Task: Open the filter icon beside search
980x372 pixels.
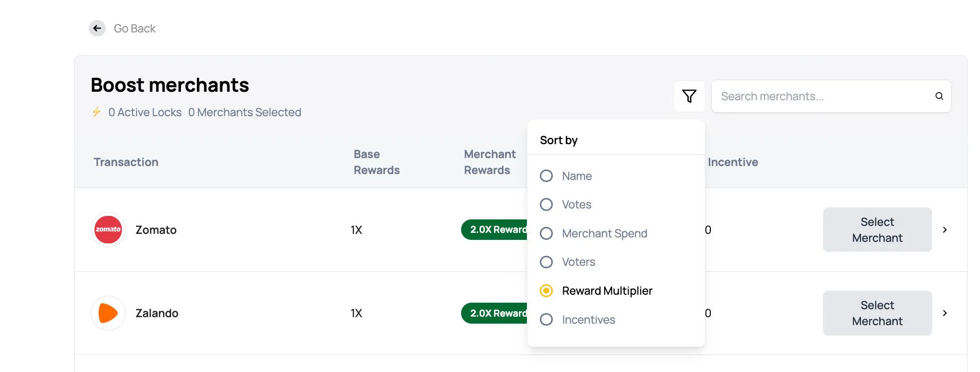Action: [689, 96]
